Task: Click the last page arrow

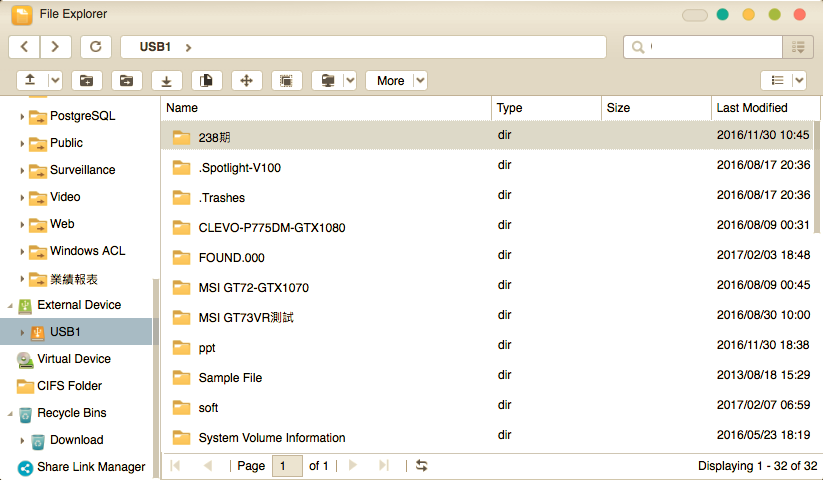Action: (x=384, y=465)
